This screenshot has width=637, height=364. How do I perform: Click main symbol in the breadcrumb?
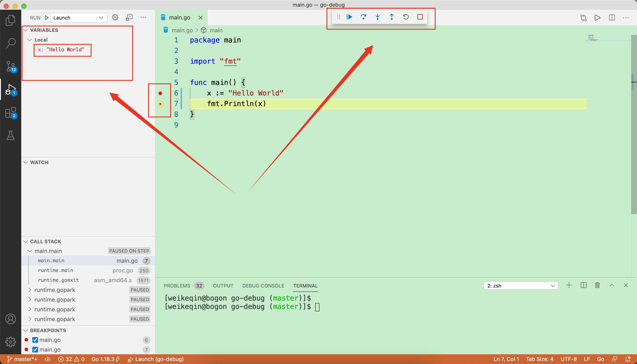[216, 30]
